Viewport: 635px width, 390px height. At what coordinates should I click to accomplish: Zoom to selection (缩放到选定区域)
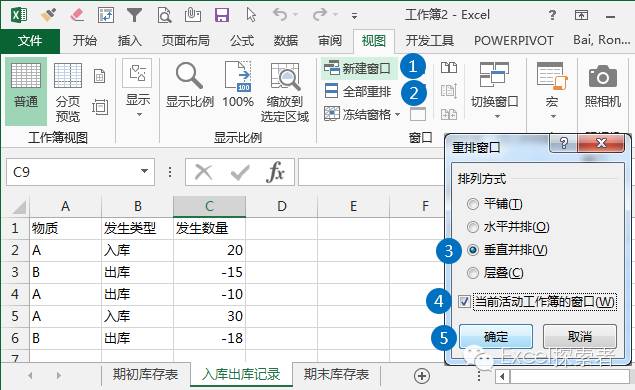pos(285,92)
